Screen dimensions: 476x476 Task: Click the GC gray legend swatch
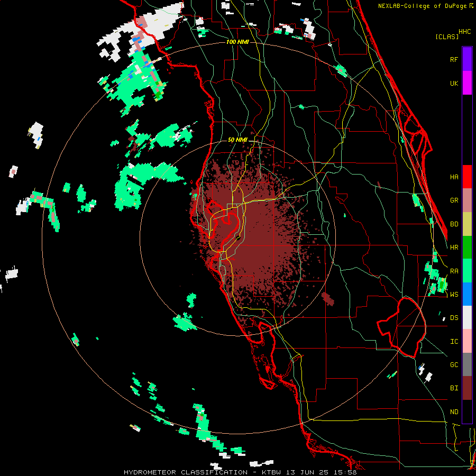(x=467, y=364)
